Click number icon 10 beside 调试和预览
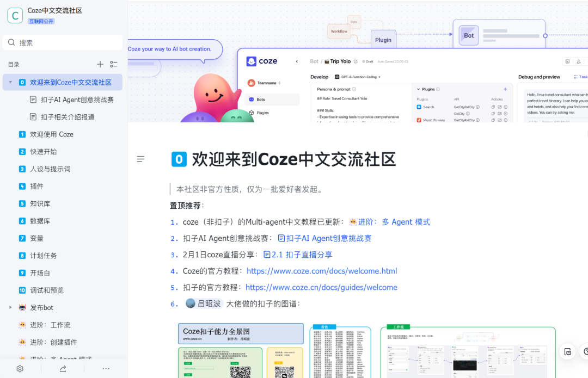 [22, 290]
